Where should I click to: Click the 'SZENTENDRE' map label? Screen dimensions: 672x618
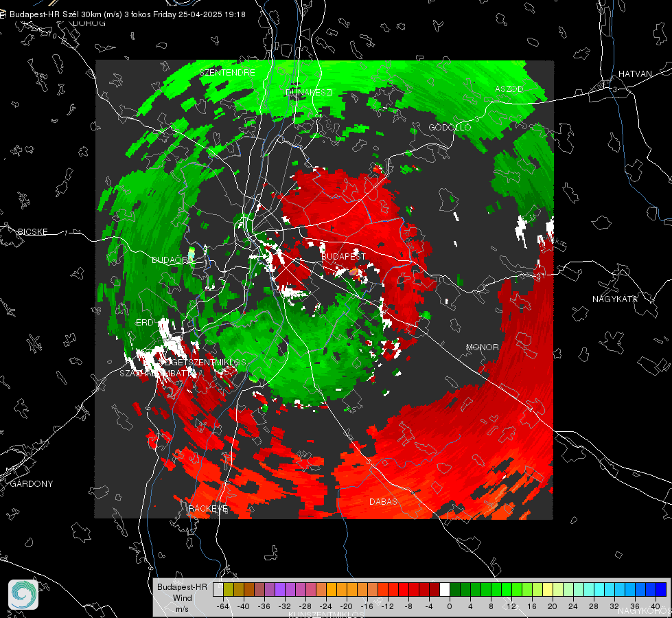click(227, 73)
